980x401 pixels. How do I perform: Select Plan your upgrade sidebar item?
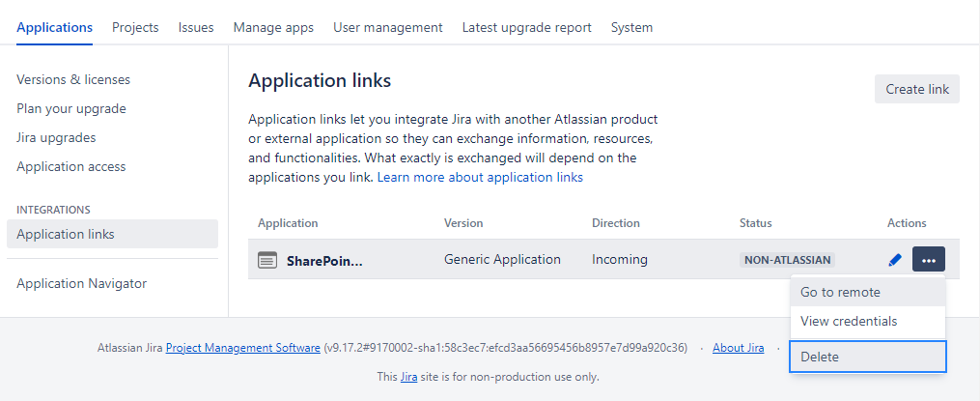(71, 108)
